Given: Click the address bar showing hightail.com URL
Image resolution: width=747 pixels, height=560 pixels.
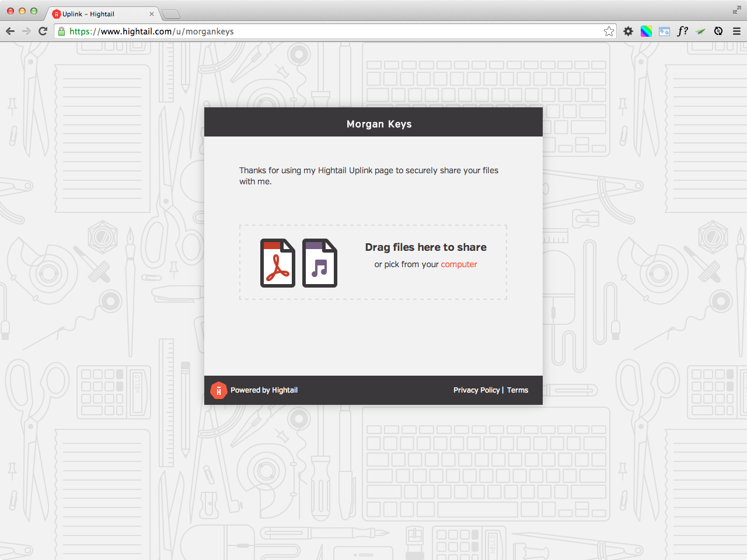Looking at the screenshot, I should tap(327, 32).
